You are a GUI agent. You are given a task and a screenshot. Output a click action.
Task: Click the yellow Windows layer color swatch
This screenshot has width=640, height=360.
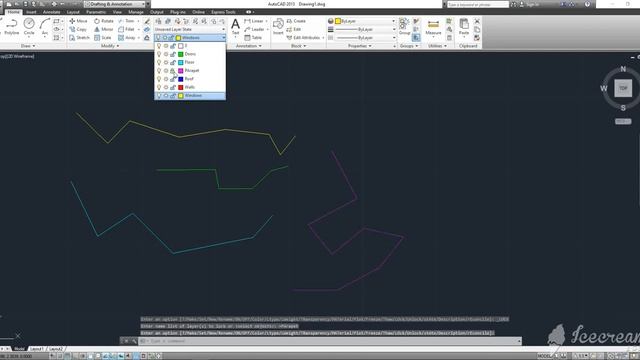click(180, 96)
